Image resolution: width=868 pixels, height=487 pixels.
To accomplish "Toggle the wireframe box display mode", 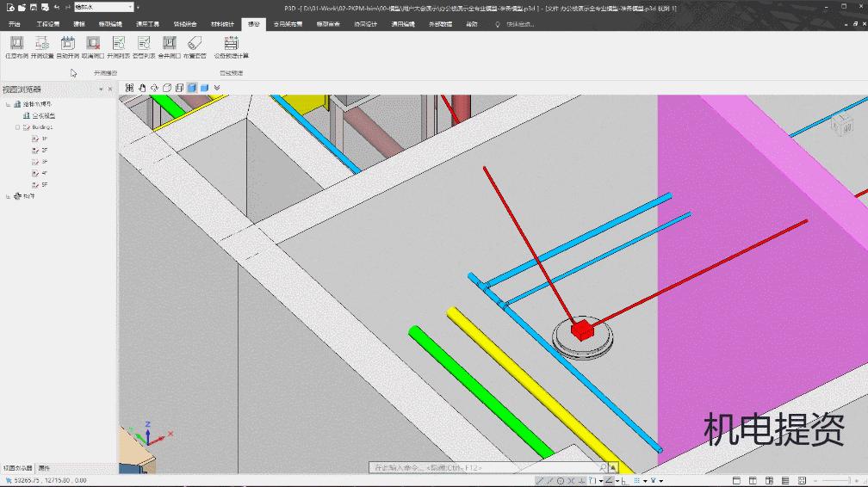I will coord(167,88).
